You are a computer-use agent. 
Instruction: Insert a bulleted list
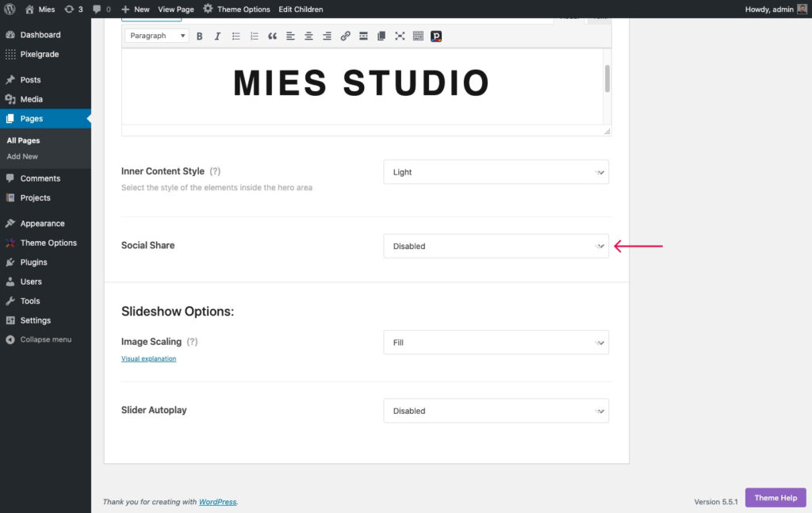[x=236, y=36]
